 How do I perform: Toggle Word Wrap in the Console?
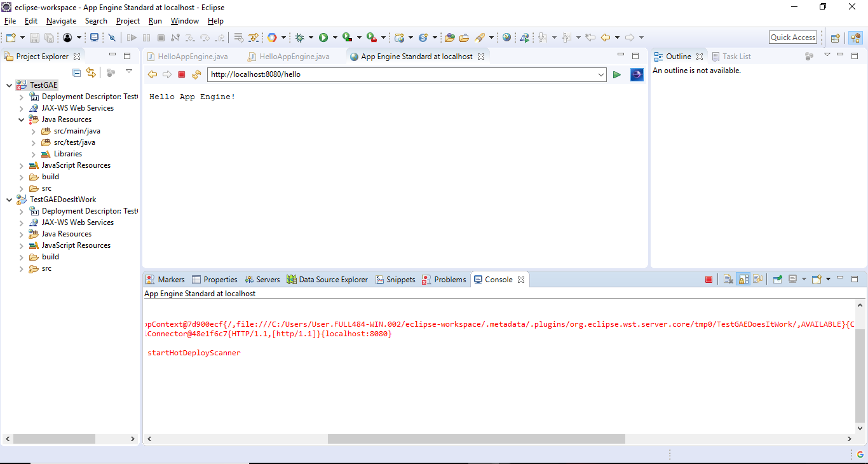click(757, 279)
